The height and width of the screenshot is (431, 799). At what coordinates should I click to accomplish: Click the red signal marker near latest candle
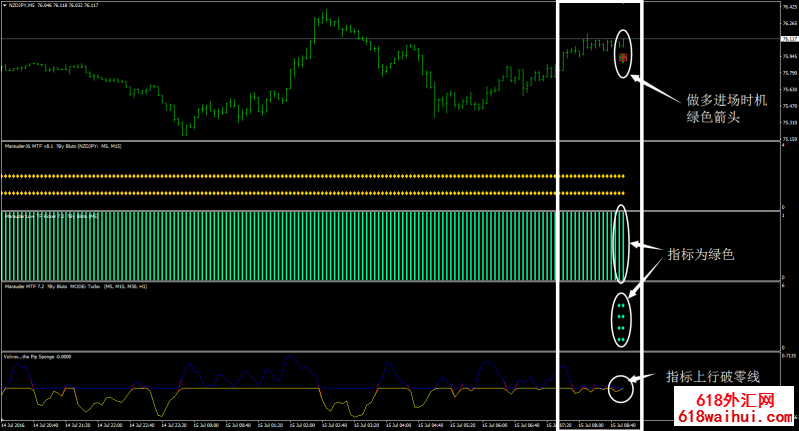[623, 59]
